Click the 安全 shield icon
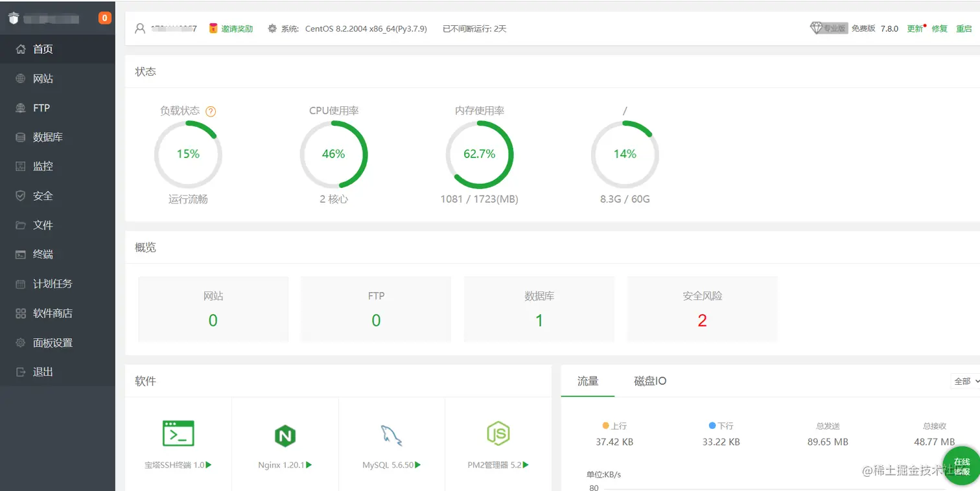This screenshot has height=491, width=980. tap(21, 196)
